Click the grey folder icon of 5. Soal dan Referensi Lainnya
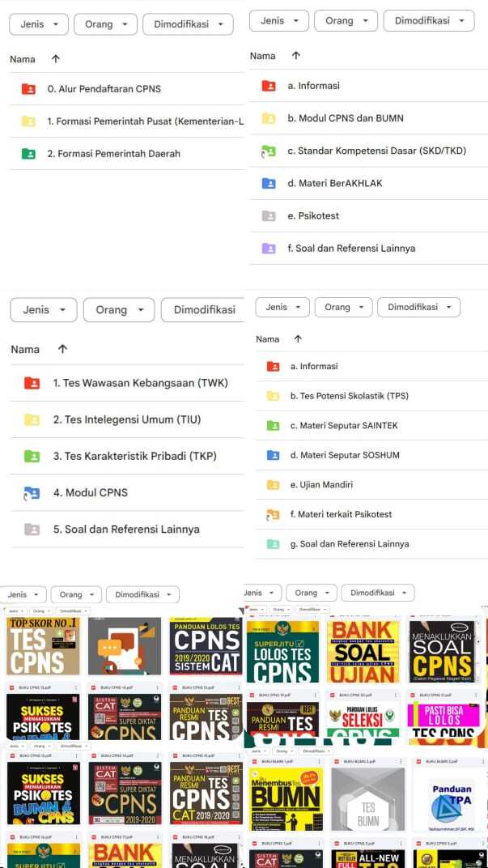 32,530
